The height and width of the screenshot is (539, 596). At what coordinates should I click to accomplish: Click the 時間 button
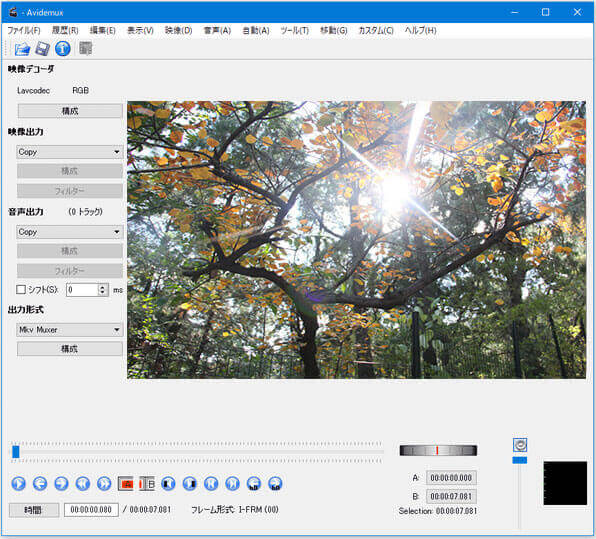34,510
